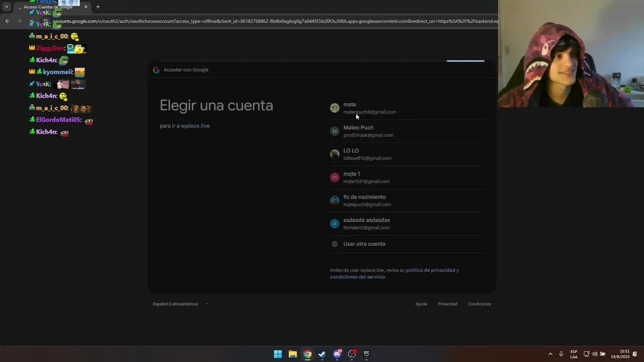Click the Chrome taskbar icon
This screenshot has width=644, height=362.
click(307, 354)
